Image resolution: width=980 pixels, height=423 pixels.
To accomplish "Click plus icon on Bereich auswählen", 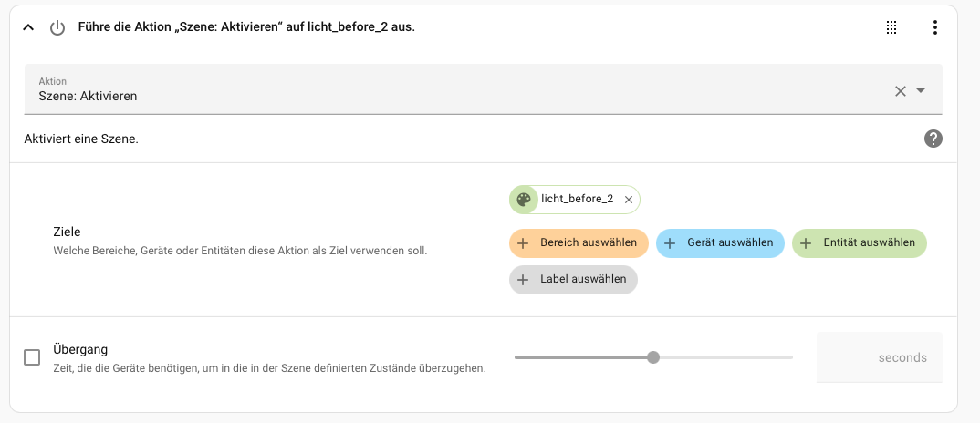I will [x=523, y=243].
